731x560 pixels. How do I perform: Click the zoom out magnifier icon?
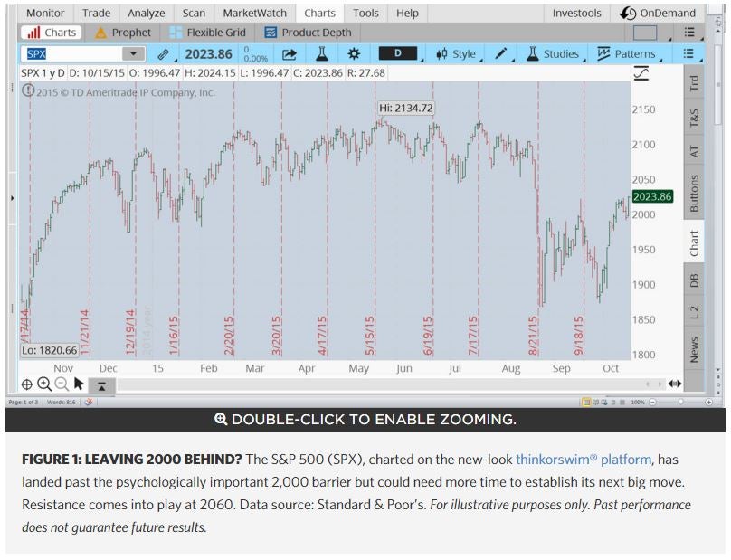[62, 384]
